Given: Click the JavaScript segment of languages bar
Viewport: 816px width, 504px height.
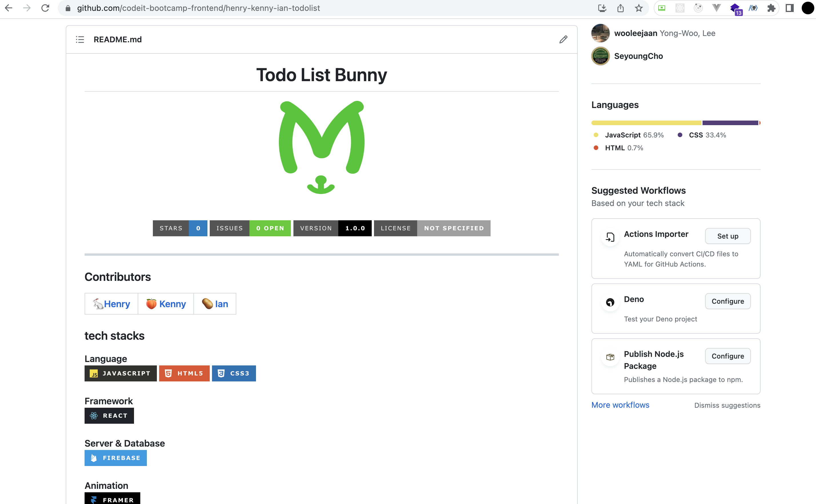Looking at the screenshot, I should click(x=646, y=123).
